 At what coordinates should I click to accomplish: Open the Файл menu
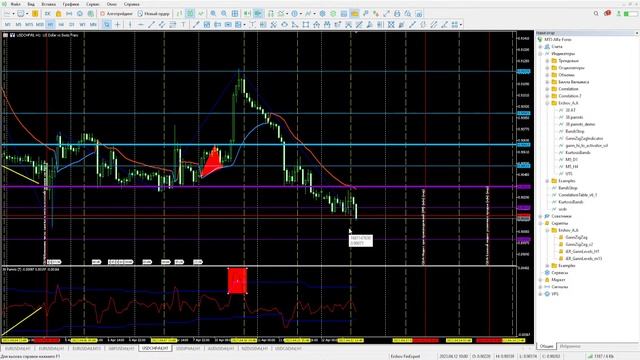(x=16, y=4)
